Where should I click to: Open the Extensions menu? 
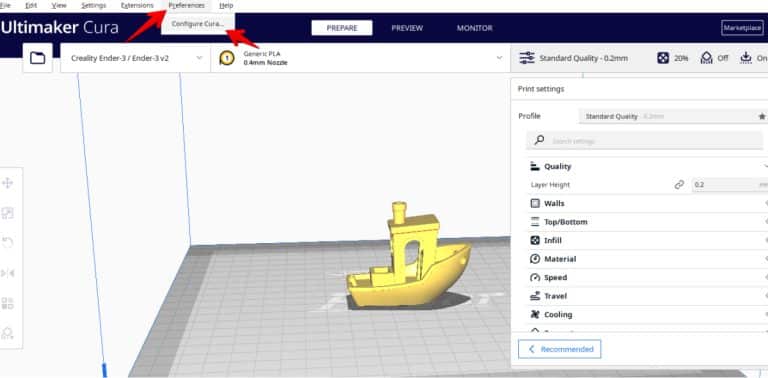tap(137, 5)
